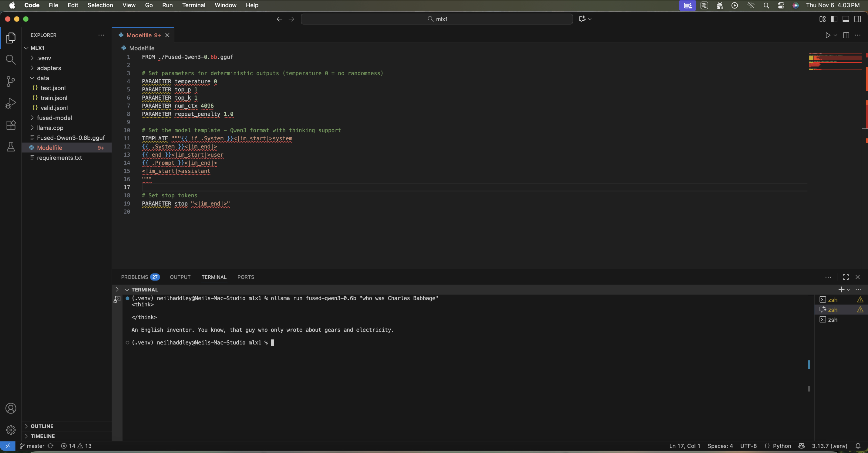Open the Search view in activity bar
Image resolution: width=868 pixels, height=453 pixels.
(11, 60)
